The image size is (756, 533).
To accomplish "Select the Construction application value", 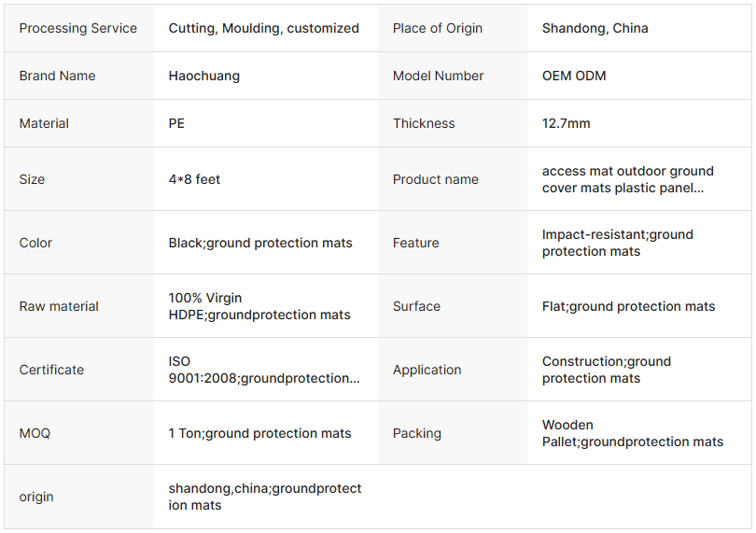I will [x=606, y=370].
